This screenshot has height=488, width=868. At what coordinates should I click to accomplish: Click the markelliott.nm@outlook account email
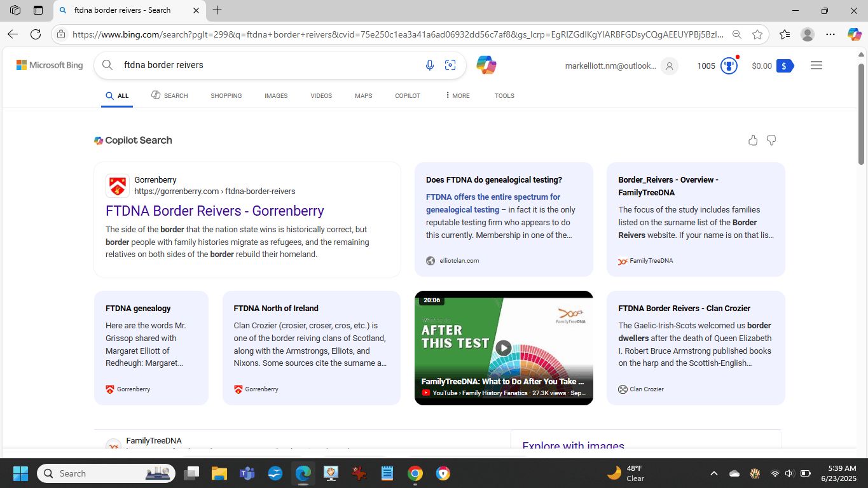coord(610,66)
